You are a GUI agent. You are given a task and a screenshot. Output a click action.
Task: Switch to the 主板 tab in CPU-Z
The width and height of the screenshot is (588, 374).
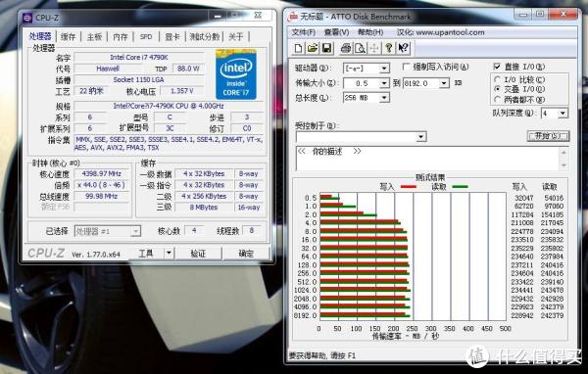[94, 37]
